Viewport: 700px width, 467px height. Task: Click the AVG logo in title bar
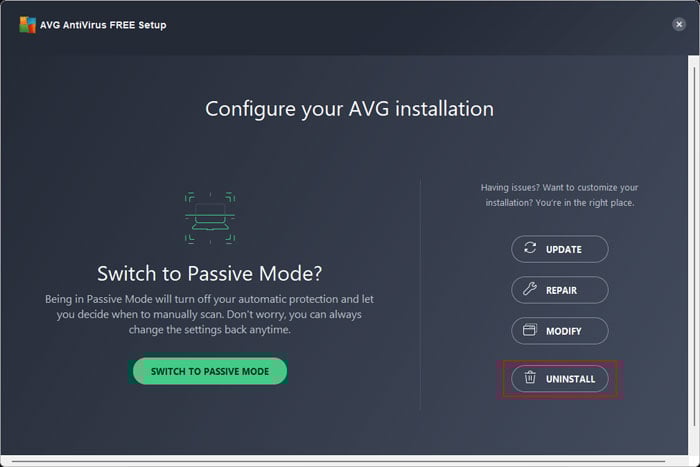point(27,25)
